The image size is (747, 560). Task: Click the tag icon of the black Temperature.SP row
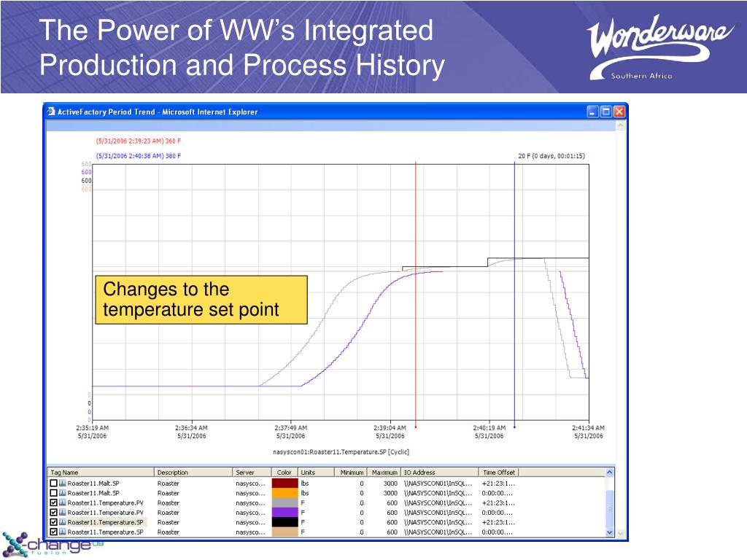click(x=63, y=522)
